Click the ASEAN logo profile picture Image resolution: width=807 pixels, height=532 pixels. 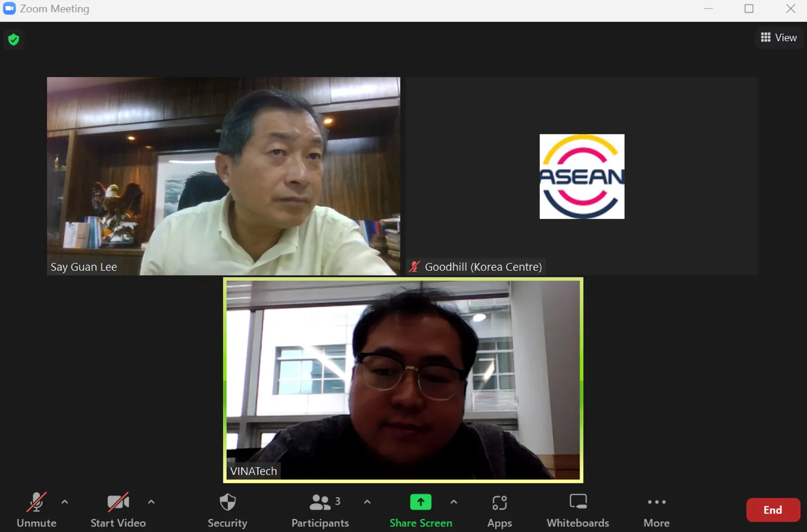click(582, 176)
